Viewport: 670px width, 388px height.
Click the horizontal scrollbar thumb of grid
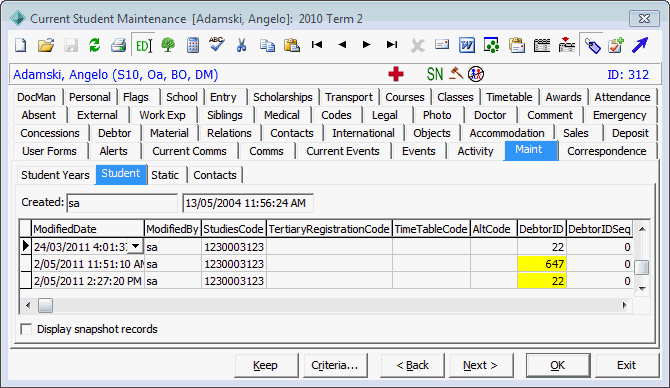click(x=45, y=305)
